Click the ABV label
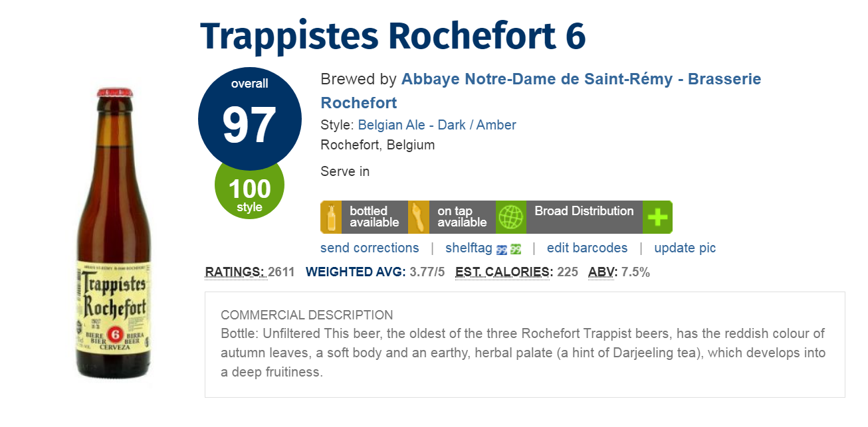Viewport: 868px width, 427px height. click(602, 272)
